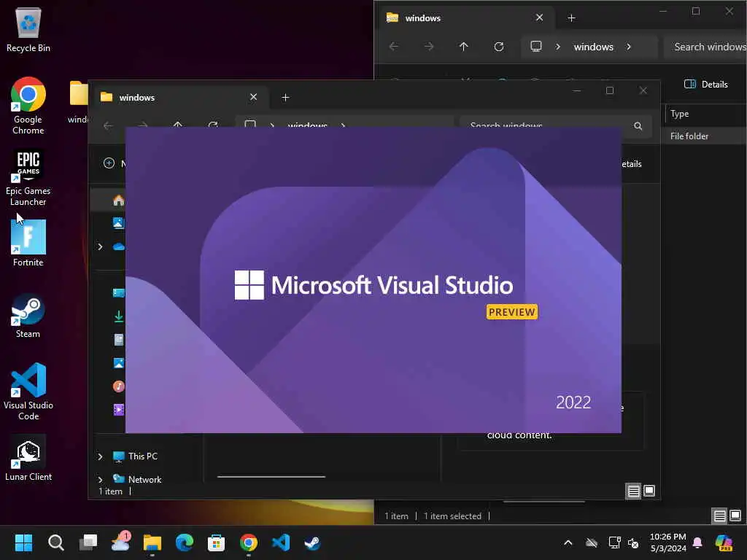The image size is (747, 560).
Task: Open Music in front Explorer sidebar
Action: tap(119, 386)
